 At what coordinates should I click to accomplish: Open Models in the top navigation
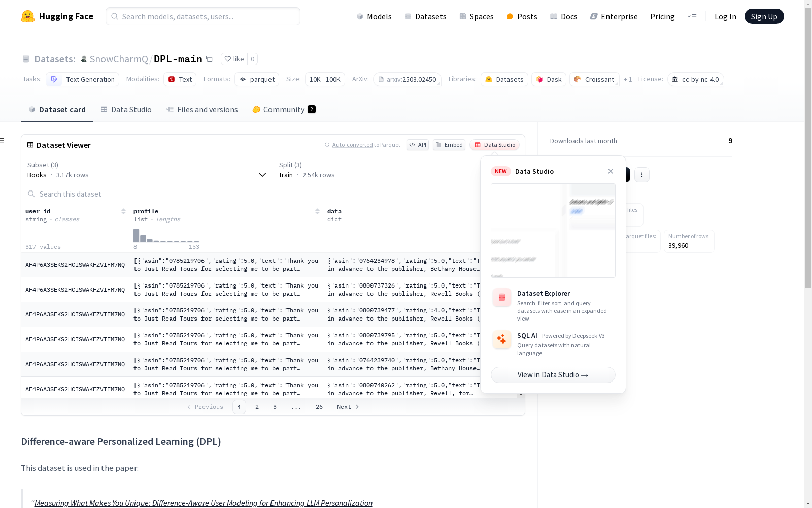click(374, 16)
